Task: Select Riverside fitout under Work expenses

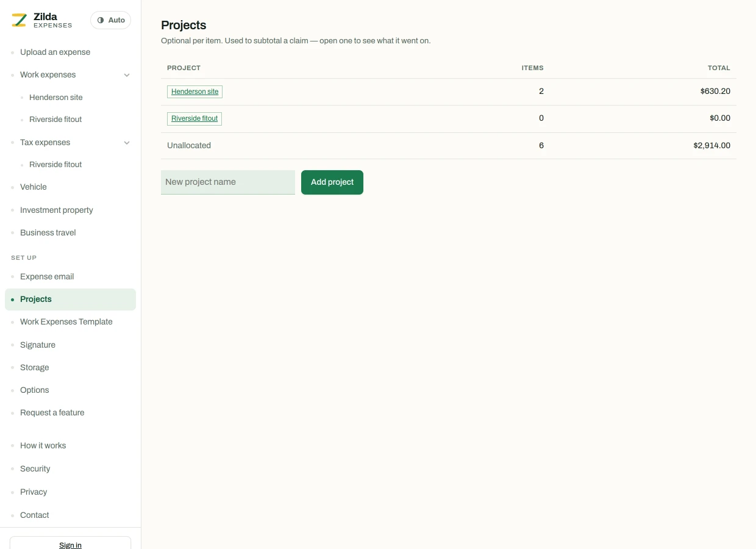Action: point(55,120)
